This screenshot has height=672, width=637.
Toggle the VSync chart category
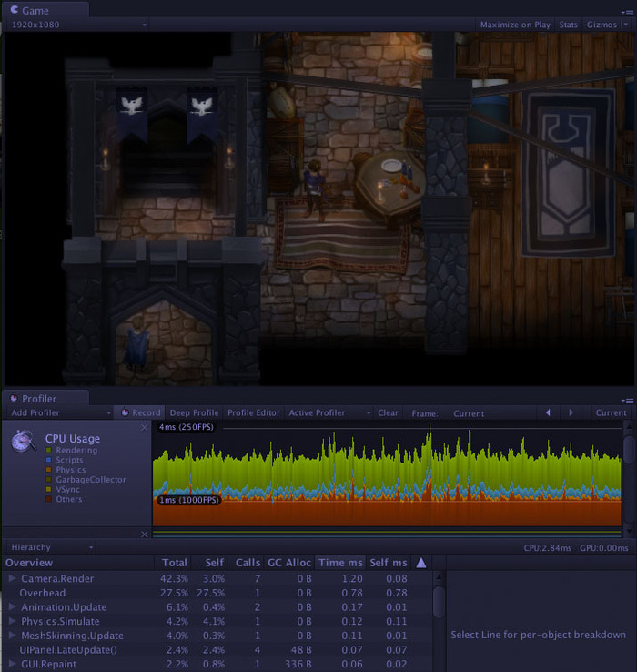(x=63, y=489)
